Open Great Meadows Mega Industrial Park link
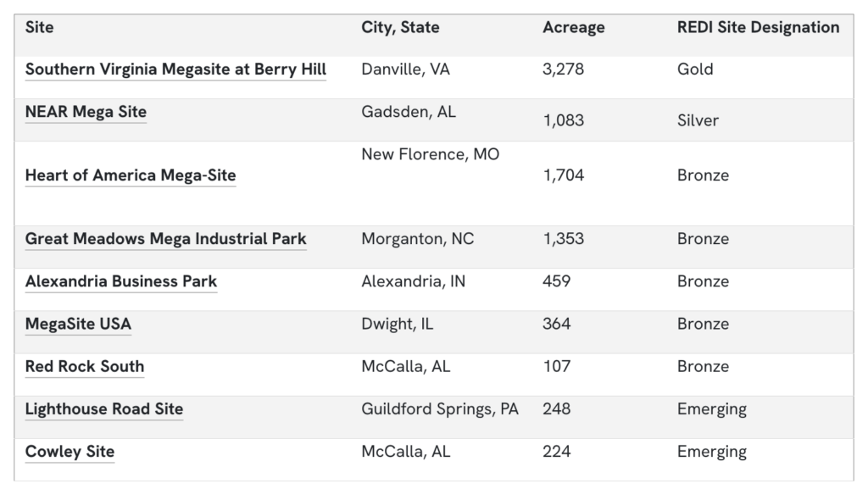Viewport: 868px width, 500px height. point(165,239)
